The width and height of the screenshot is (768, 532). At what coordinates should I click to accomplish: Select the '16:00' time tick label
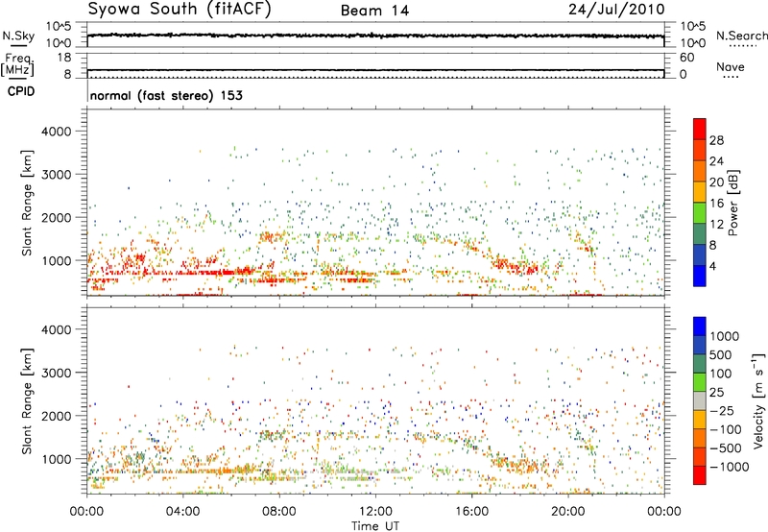click(x=471, y=512)
